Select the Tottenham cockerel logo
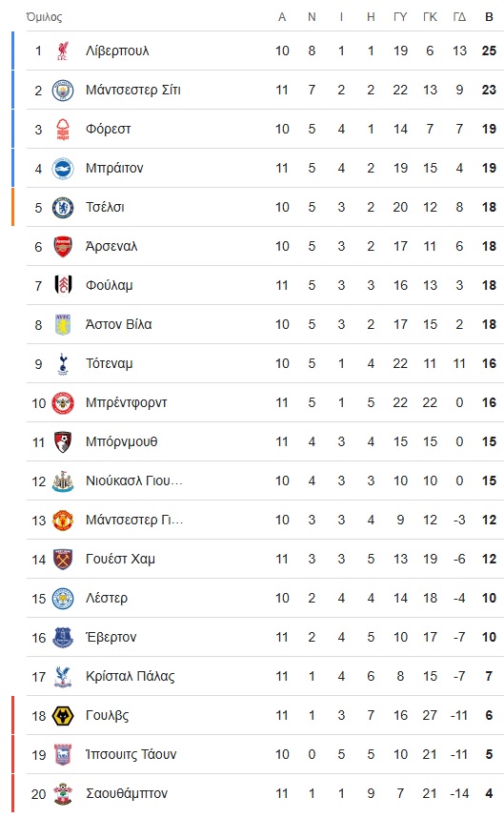 coord(63,363)
